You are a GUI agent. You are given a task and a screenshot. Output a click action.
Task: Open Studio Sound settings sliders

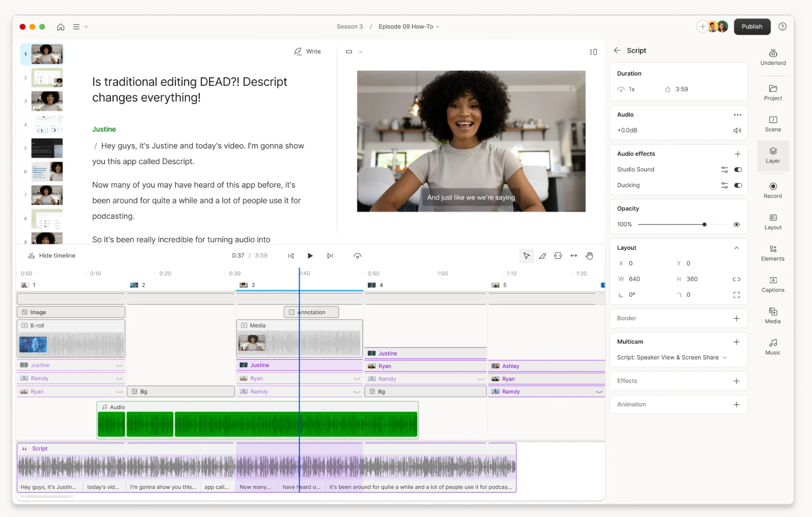[724, 170]
